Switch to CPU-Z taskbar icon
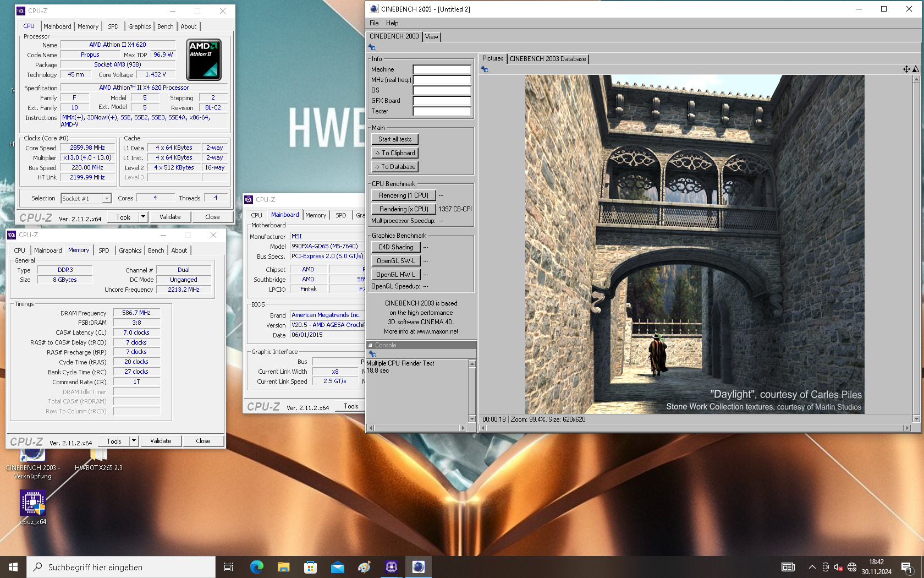This screenshot has height=578, width=924. 391,567
